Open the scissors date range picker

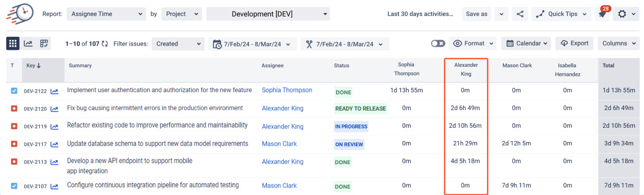345,44
